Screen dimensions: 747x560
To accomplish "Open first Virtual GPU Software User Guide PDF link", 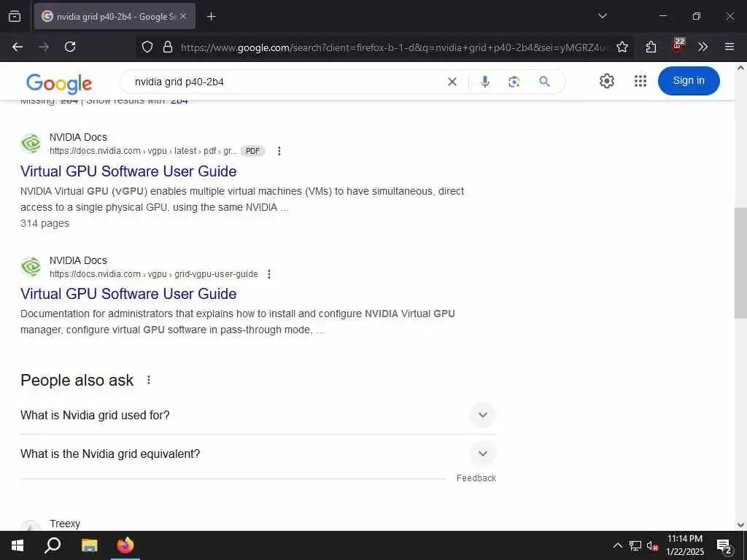I will [x=128, y=171].
